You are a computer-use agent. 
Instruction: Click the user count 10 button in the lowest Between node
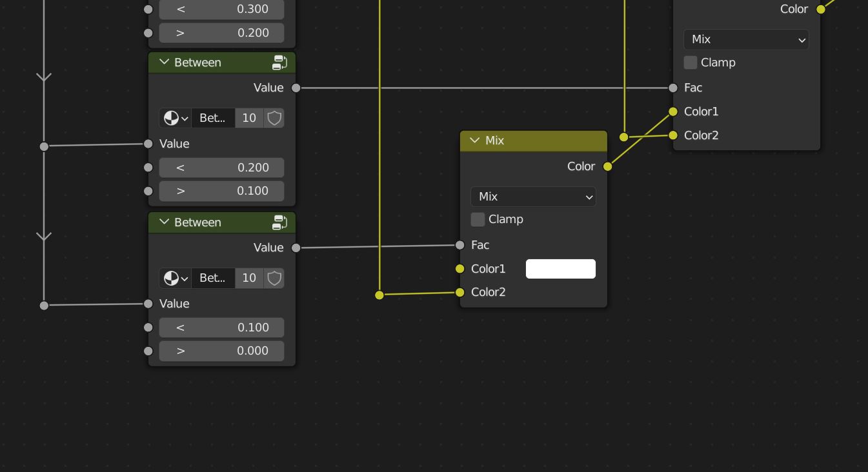(249, 279)
